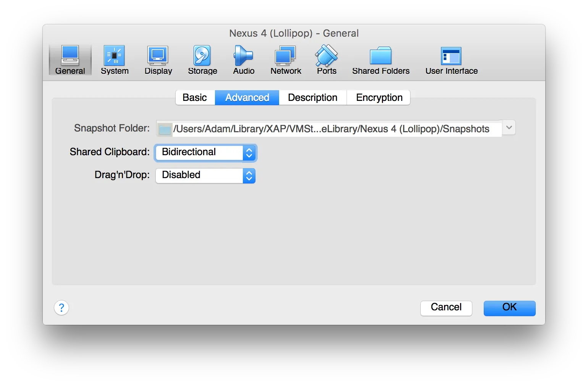Image resolution: width=588 pixels, height=386 pixels.
Task: Click the folder icon in Snapshot Folder field
Action: coord(165,129)
